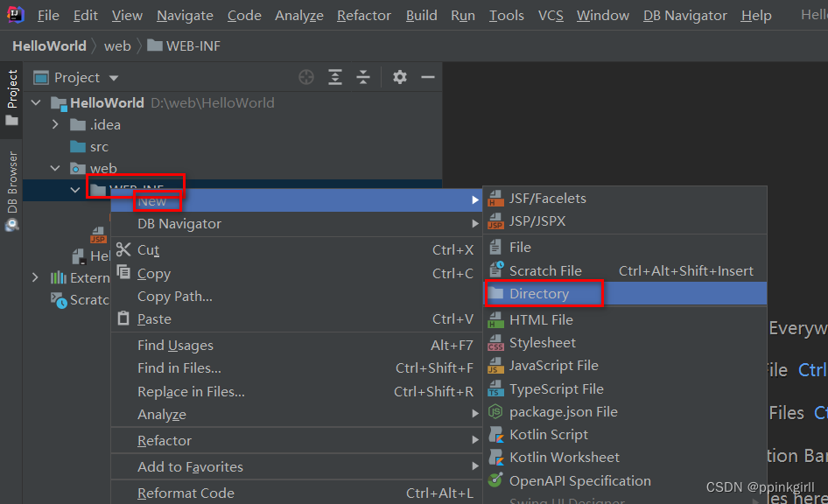
Task: Click the Scratch File icon
Action: tap(496, 269)
